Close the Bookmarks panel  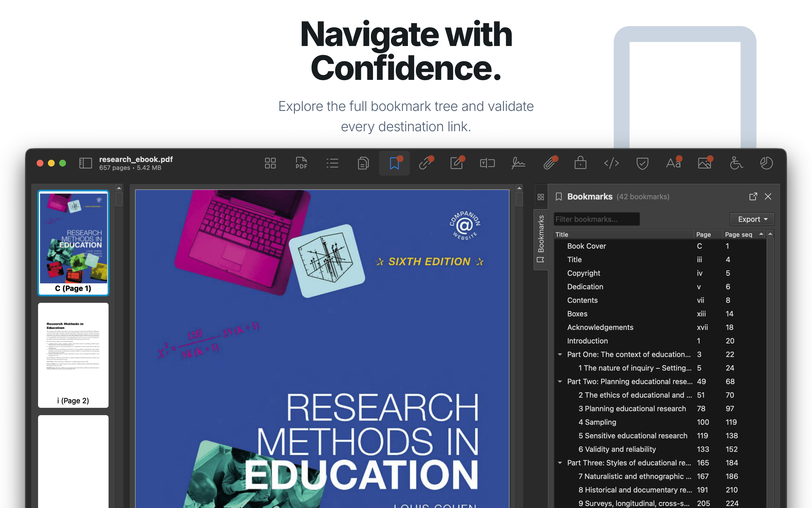coord(768,196)
